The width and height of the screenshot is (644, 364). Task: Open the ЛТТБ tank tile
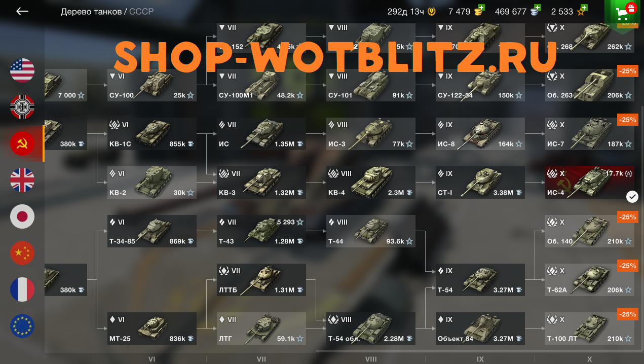[x=261, y=280]
